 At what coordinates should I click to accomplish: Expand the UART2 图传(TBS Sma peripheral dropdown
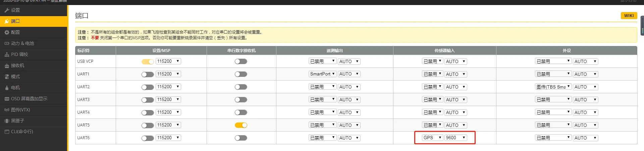553,87
